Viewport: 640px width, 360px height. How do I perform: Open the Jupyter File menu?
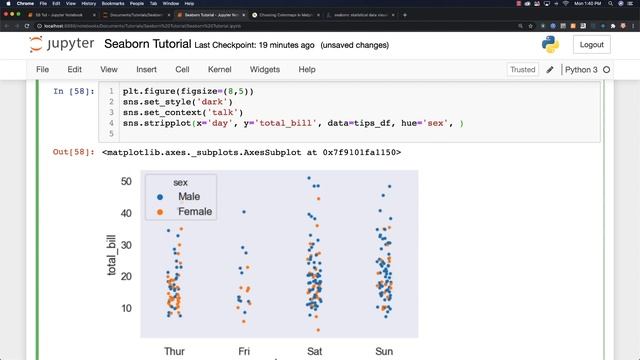coord(42,69)
